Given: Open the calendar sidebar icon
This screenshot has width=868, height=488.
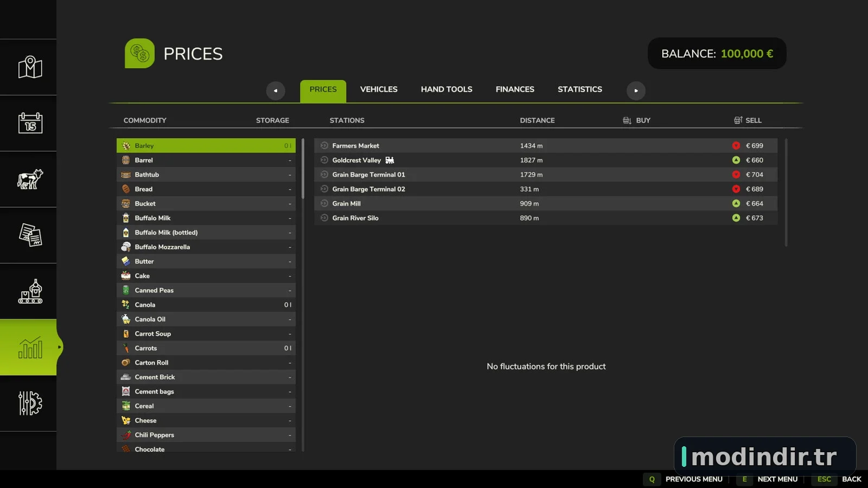Looking at the screenshot, I should [30, 123].
